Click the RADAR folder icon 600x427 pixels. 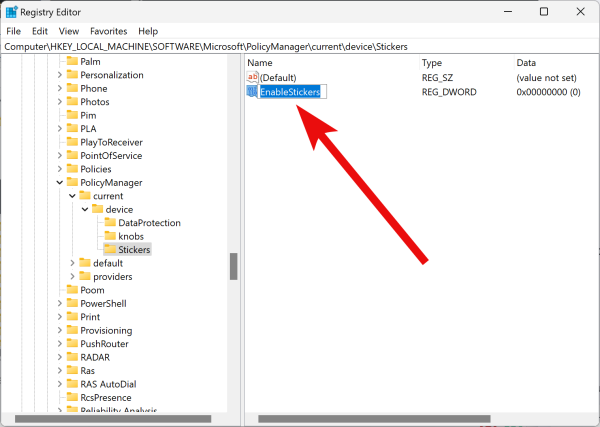[71, 357]
